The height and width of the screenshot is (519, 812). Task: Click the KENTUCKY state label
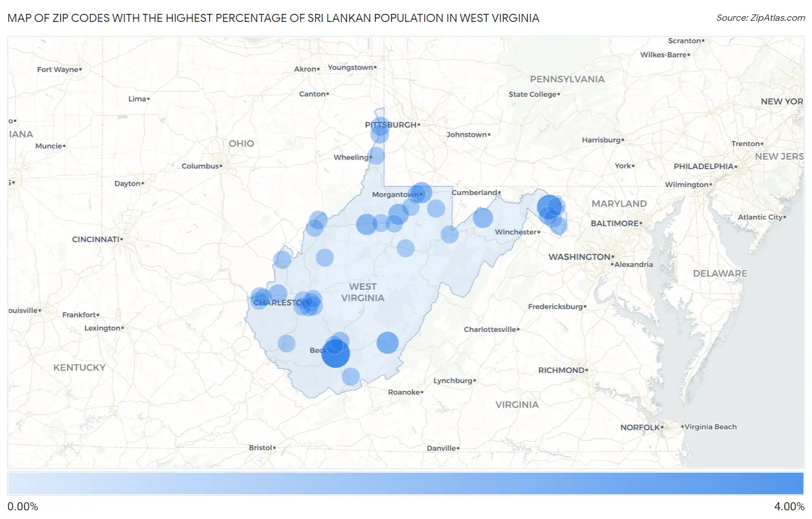point(80,368)
